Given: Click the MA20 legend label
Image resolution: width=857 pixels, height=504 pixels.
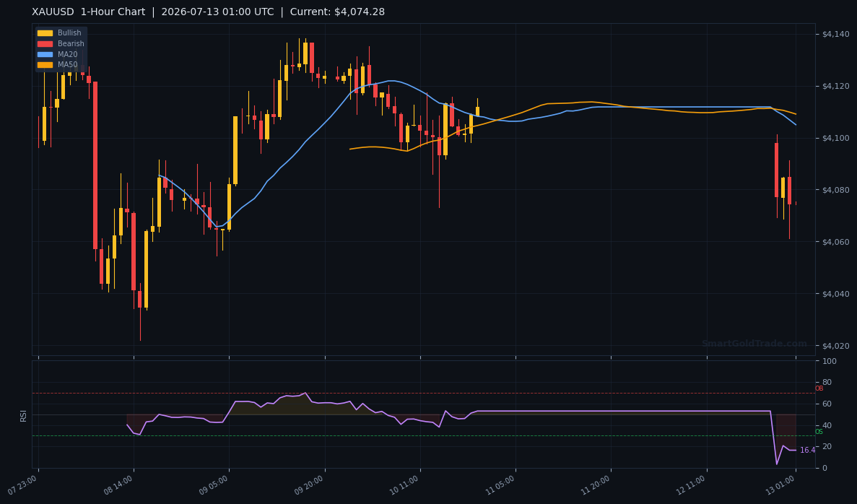Looking at the screenshot, I should click(68, 54).
